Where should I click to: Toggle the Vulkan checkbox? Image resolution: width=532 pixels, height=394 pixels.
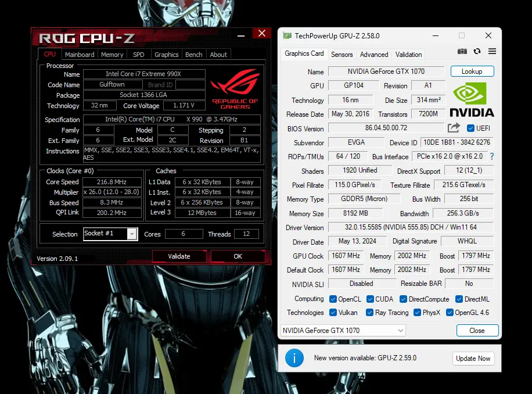click(x=333, y=313)
